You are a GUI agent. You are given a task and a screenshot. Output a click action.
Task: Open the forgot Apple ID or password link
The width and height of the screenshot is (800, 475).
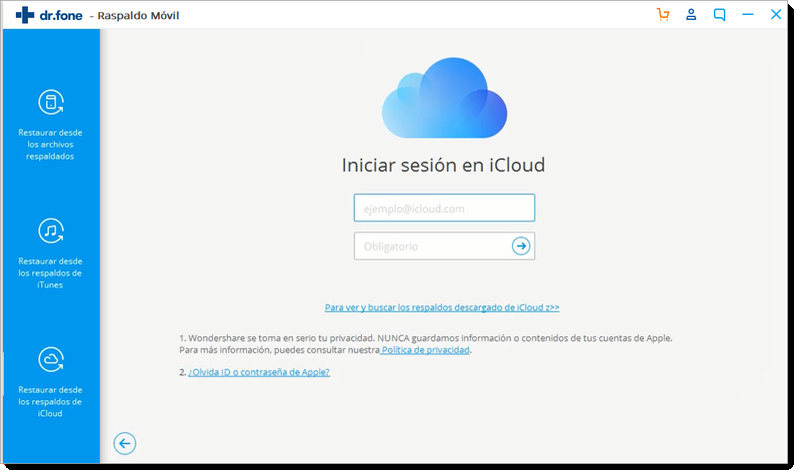[x=259, y=372]
